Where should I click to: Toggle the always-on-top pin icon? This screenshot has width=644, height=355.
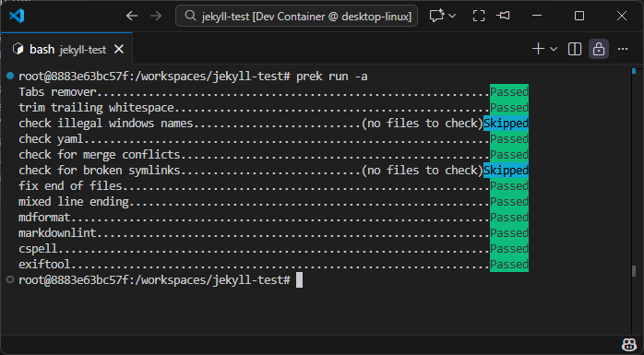(503, 16)
